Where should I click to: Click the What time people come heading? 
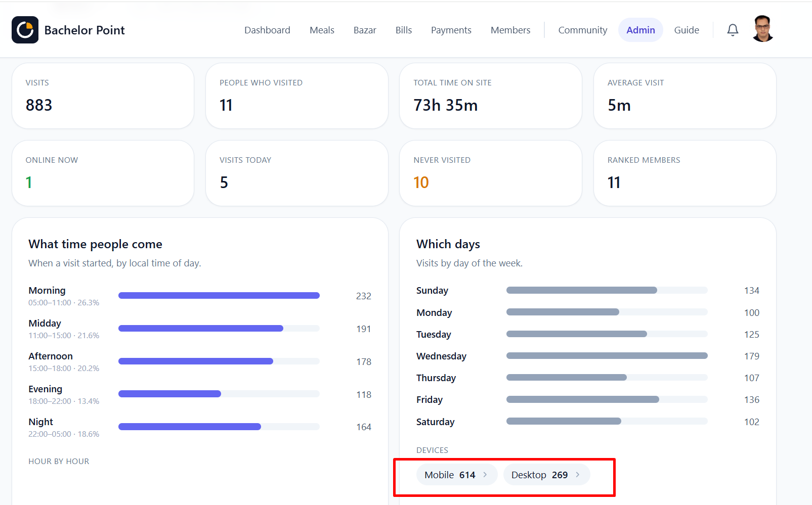pos(95,244)
